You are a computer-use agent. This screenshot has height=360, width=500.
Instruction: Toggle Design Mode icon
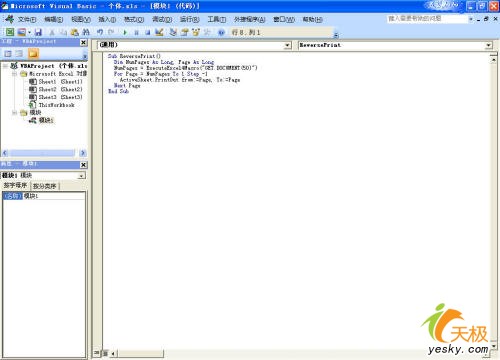(x=159, y=32)
